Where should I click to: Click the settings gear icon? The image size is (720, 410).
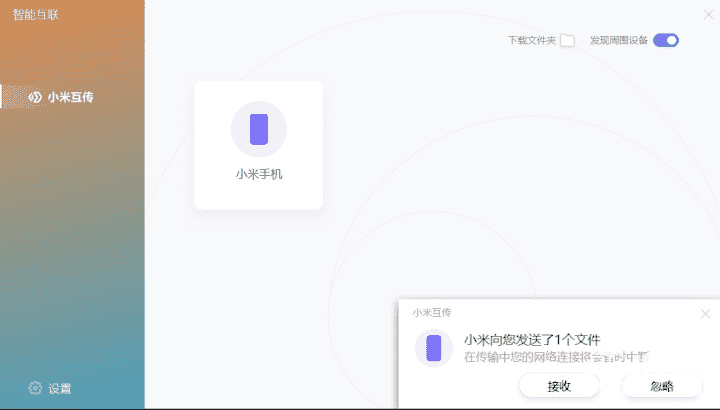point(35,388)
